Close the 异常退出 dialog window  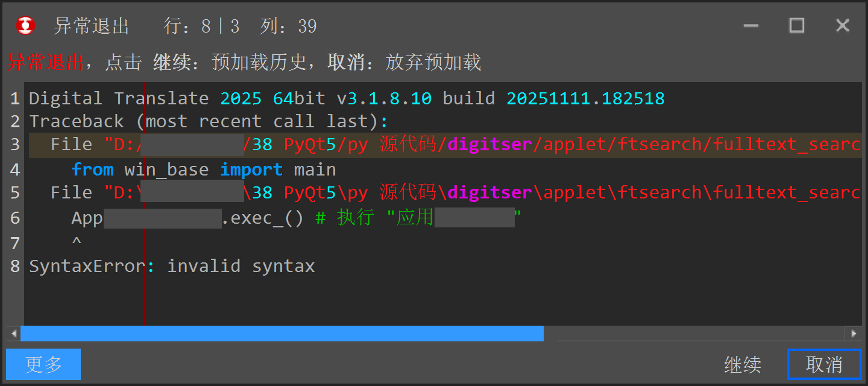842,26
